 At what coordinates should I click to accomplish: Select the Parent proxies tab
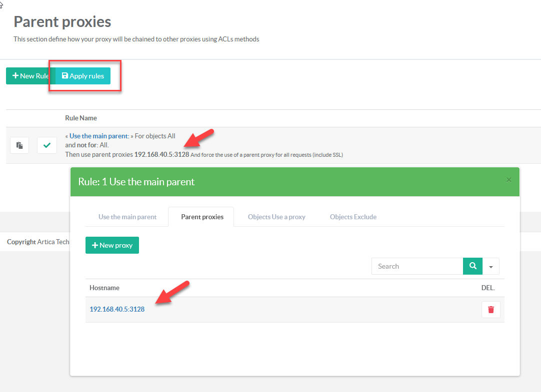[202, 217]
